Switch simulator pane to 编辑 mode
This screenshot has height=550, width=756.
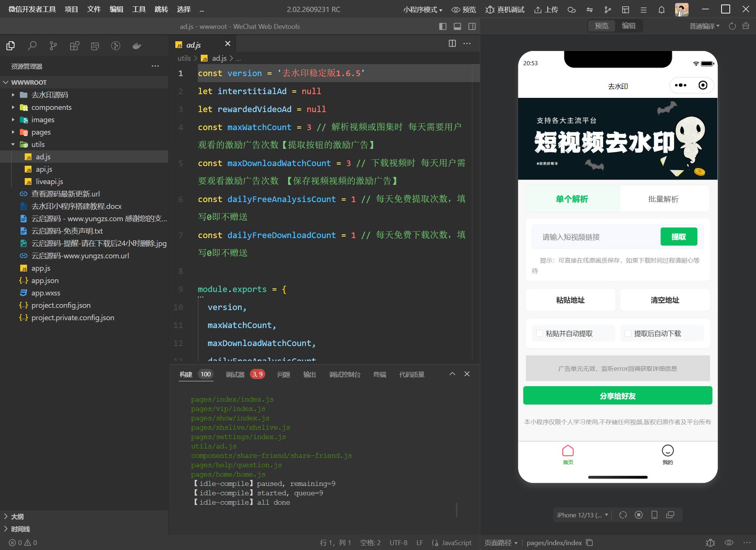coord(629,26)
